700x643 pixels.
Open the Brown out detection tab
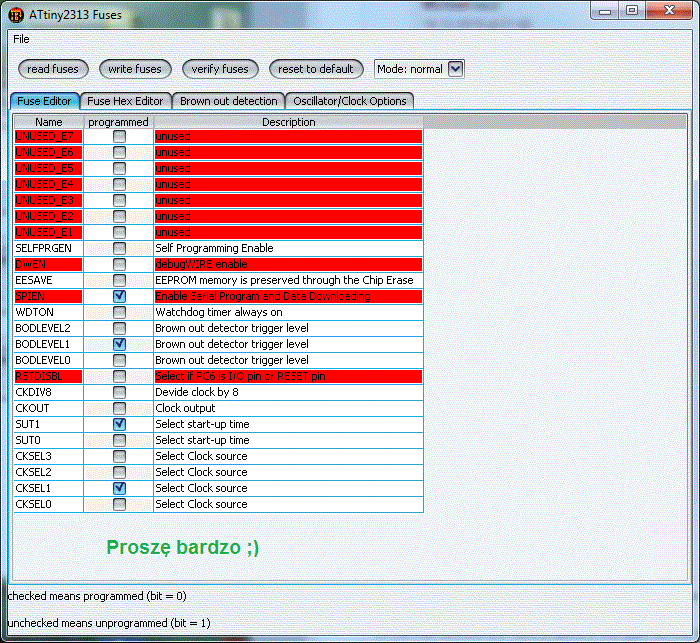click(229, 101)
